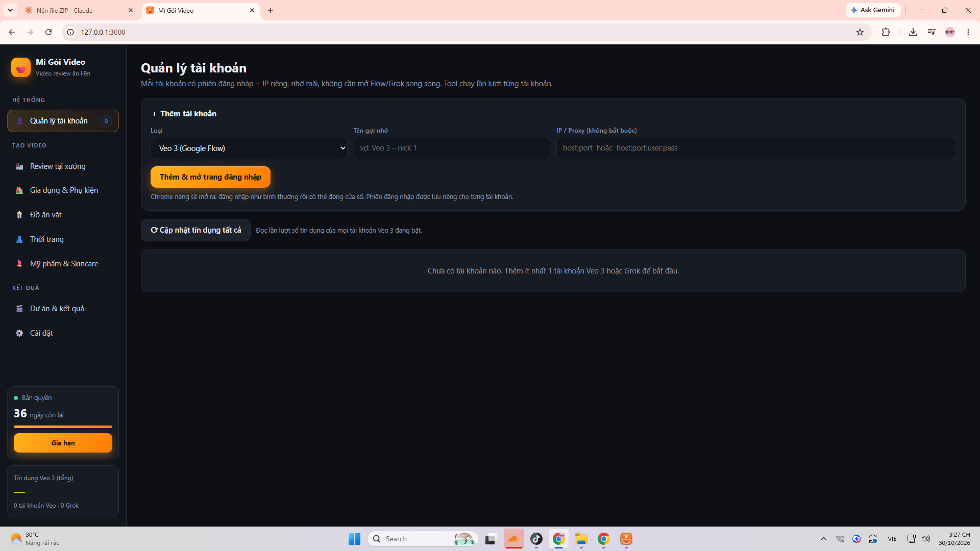Image resolution: width=980 pixels, height=551 pixels.
Task: Open Gia dụng & Phụ kiện section
Action: (63, 190)
